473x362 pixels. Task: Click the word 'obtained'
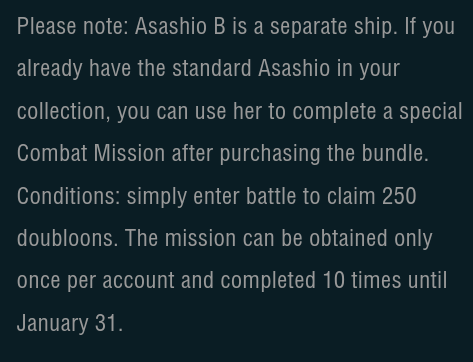point(348,238)
